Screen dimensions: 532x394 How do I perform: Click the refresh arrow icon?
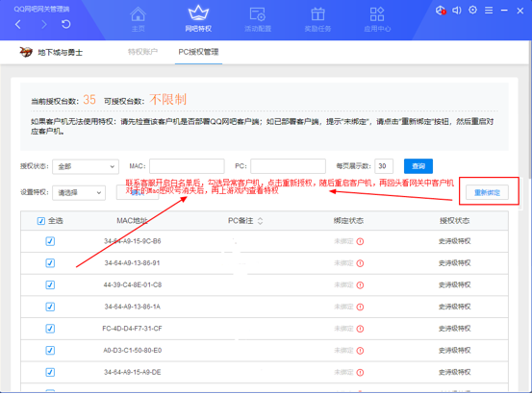click(66, 24)
